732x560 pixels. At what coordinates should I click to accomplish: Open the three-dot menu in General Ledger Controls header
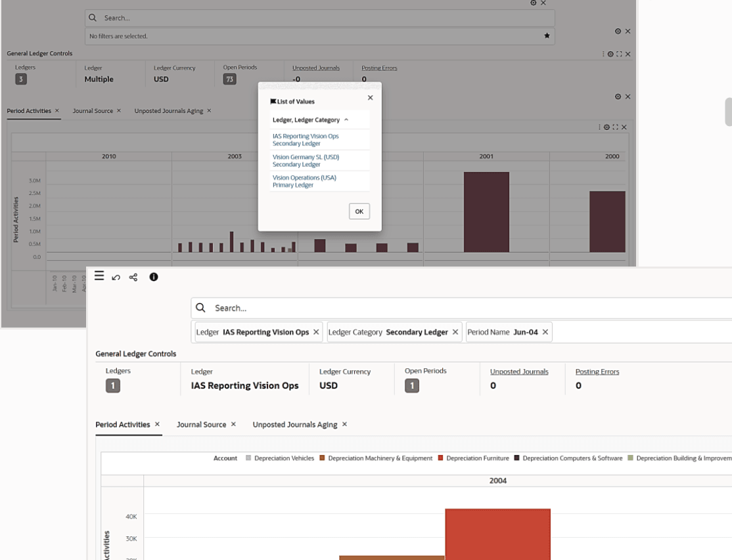point(603,54)
